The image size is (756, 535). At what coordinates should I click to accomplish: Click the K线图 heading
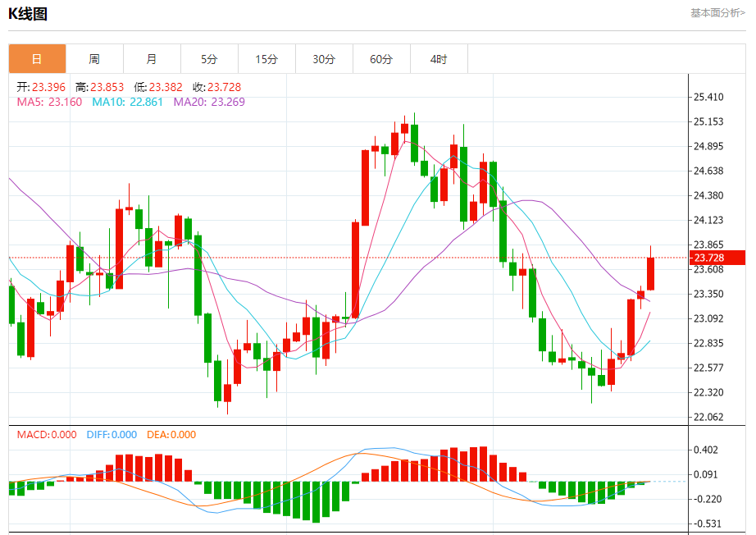28,14
